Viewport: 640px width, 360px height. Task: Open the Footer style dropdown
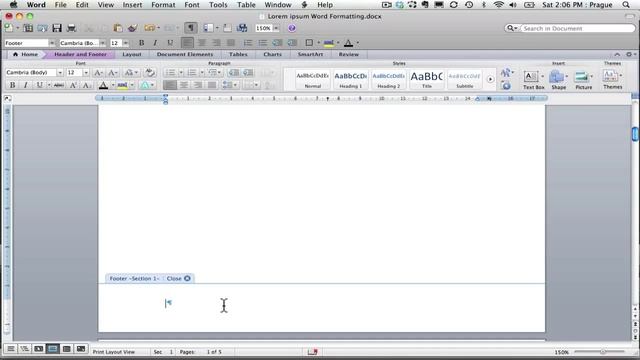pos(51,43)
